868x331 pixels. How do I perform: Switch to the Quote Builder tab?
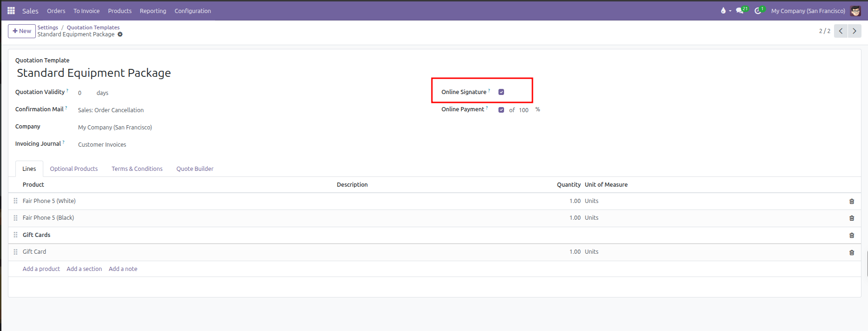click(x=195, y=169)
